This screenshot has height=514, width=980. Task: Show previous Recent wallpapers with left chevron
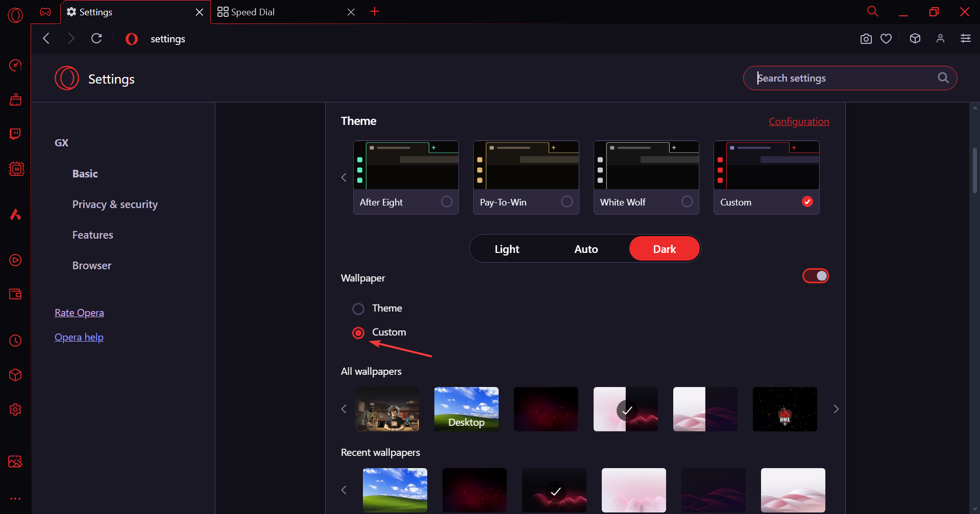(x=344, y=490)
